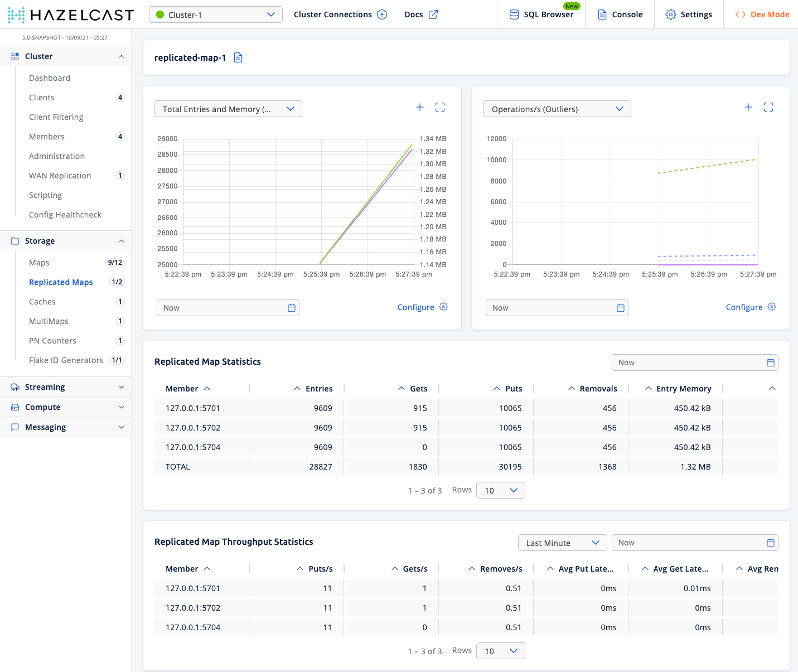Viewport: 798px width, 672px height.
Task: Go to Maps in Storage menu
Action: pos(39,263)
